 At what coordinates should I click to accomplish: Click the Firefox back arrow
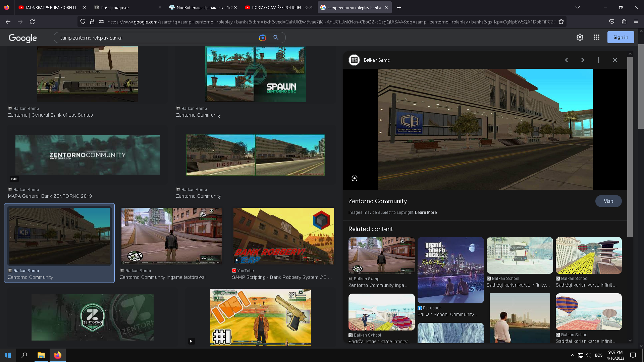[x=8, y=22]
